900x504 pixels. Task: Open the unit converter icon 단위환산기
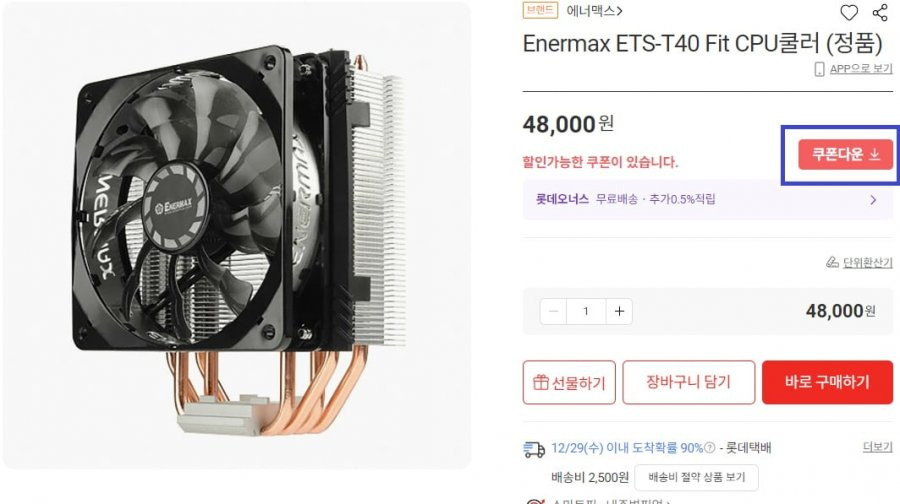click(832, 262)
